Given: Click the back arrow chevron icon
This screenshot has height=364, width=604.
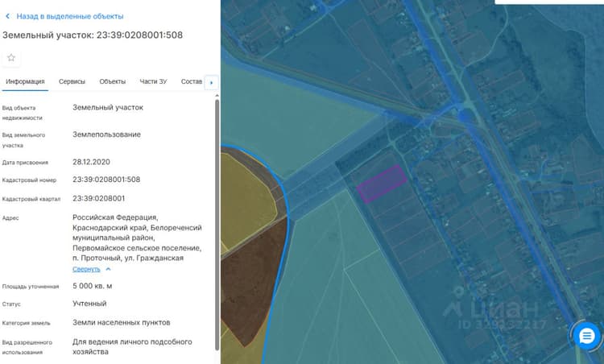Looking at the screenshot, I should pyautogui.click(x=8, y=16).
